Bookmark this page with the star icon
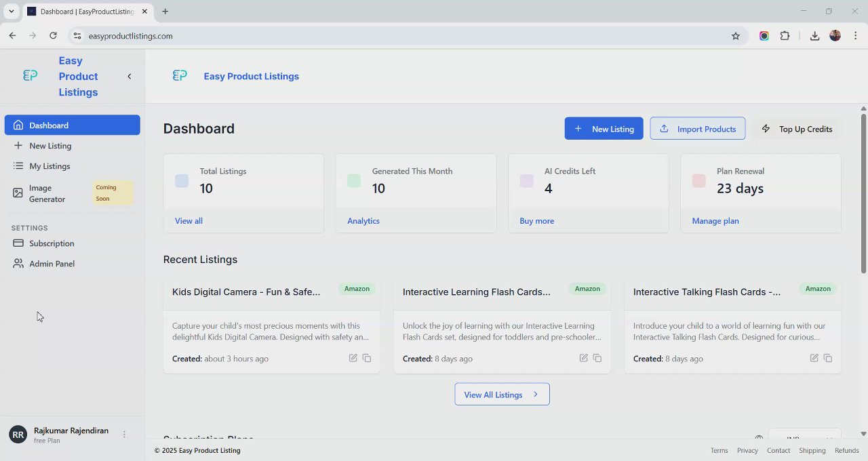 [x=736, y=36]
